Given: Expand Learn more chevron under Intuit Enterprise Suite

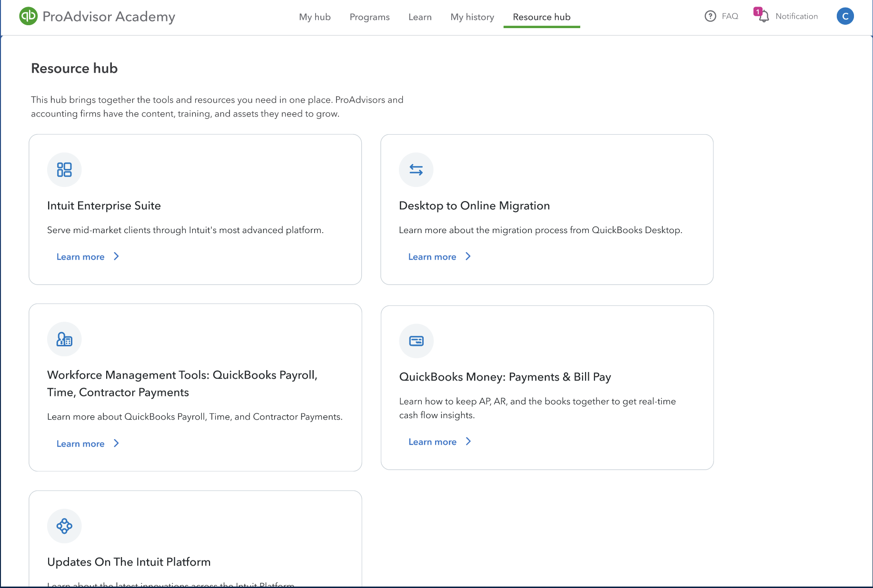Looking at the screenshot, I should click(x=117, y=256).
